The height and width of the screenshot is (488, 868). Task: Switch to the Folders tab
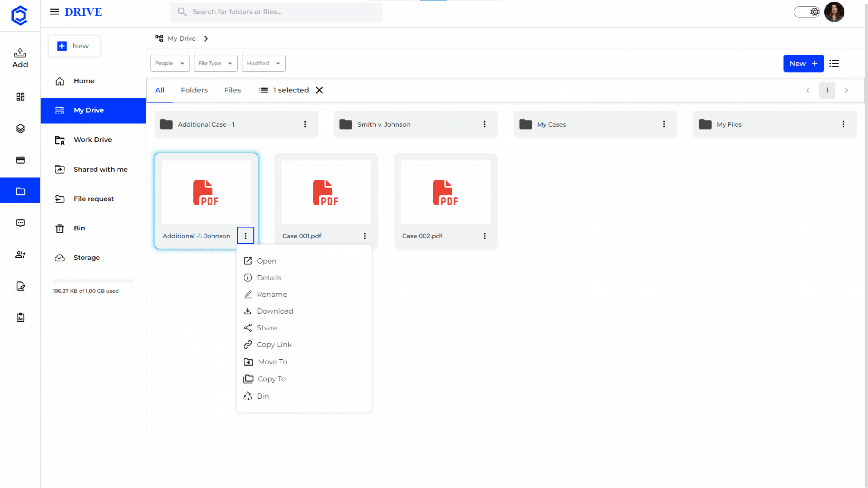(194, 90)
